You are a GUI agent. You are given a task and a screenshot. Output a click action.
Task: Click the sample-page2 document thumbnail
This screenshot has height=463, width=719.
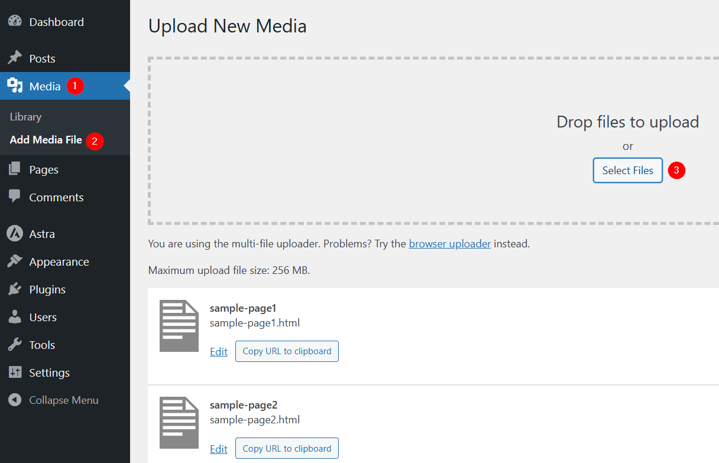coord(179,423)
